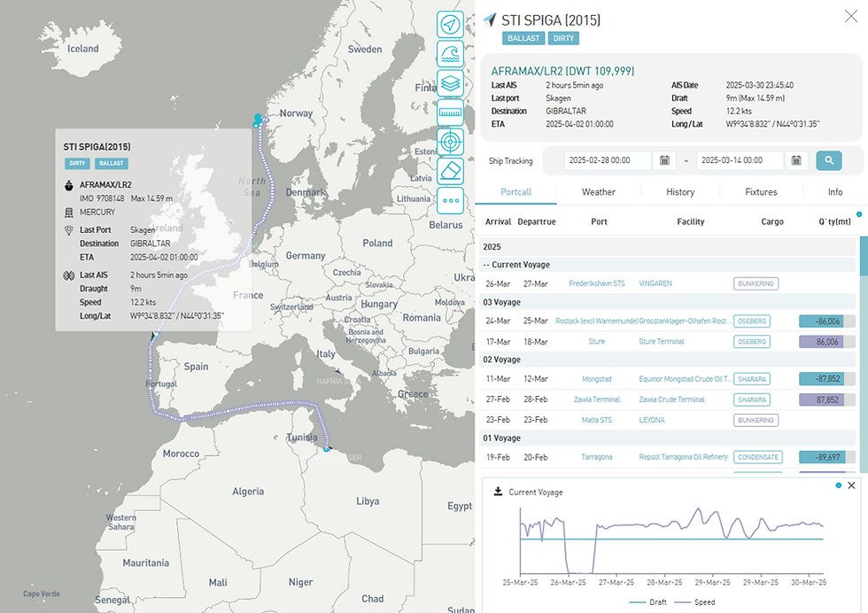Click the 86,006 quantity bar for Sture
Image resolution: width=868 pixels, height=613 pixels.
[827, 342]
